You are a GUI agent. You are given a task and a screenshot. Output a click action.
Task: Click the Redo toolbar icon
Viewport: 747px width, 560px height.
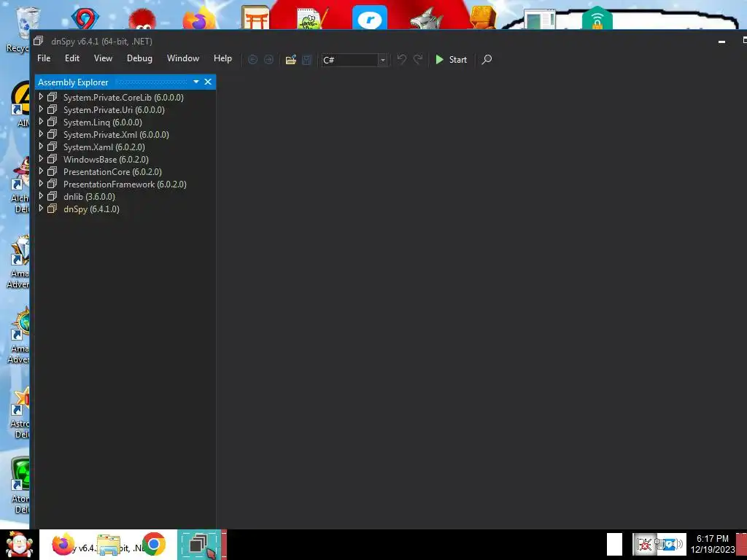(x=418, y=59)
